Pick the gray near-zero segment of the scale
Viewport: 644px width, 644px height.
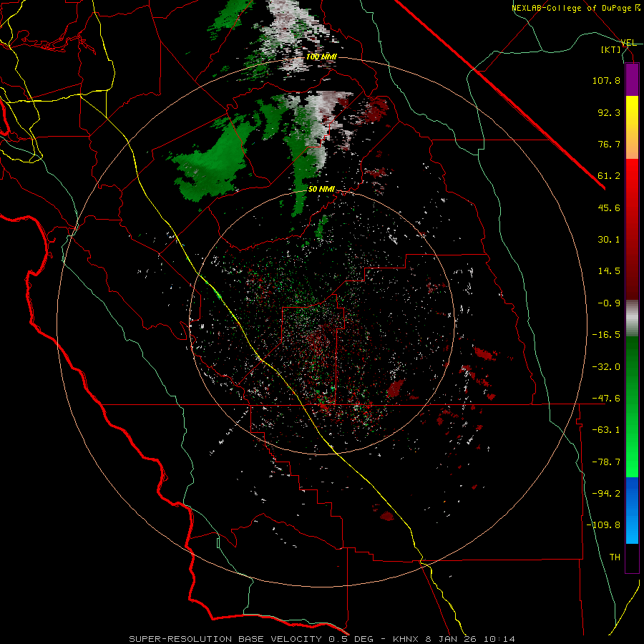pos(632,318)
